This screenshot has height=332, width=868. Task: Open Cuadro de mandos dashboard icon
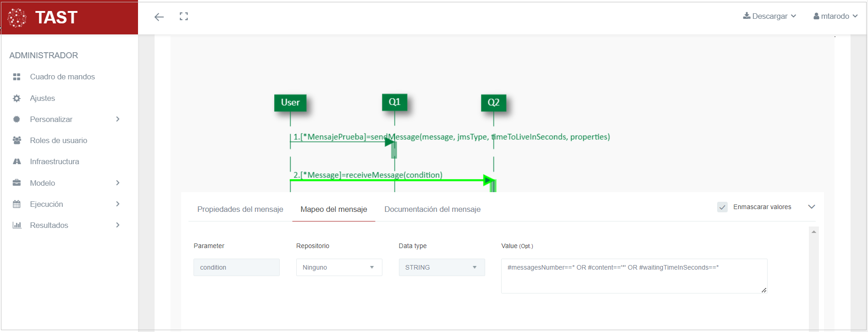pyautogui.click(x=17, y=77)
